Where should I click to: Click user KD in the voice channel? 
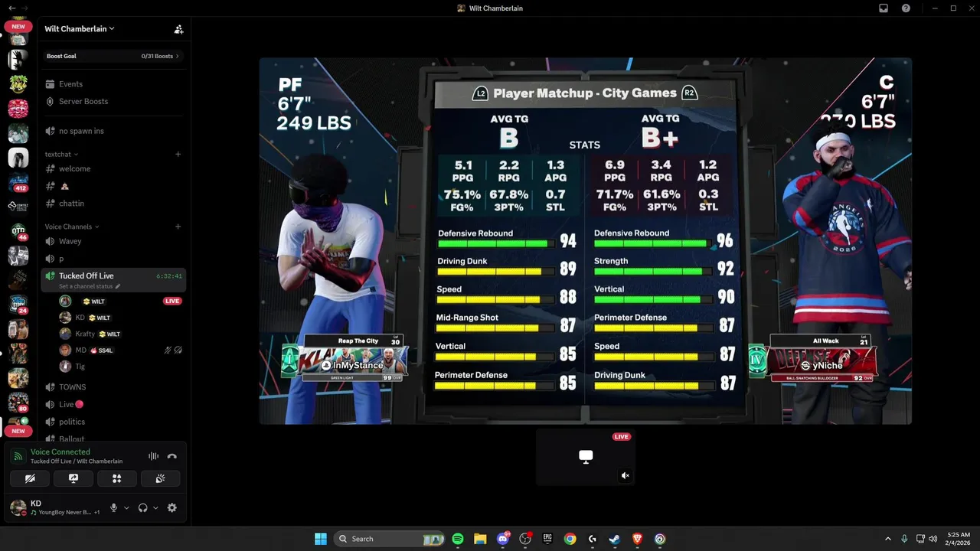tap(121, 318)
